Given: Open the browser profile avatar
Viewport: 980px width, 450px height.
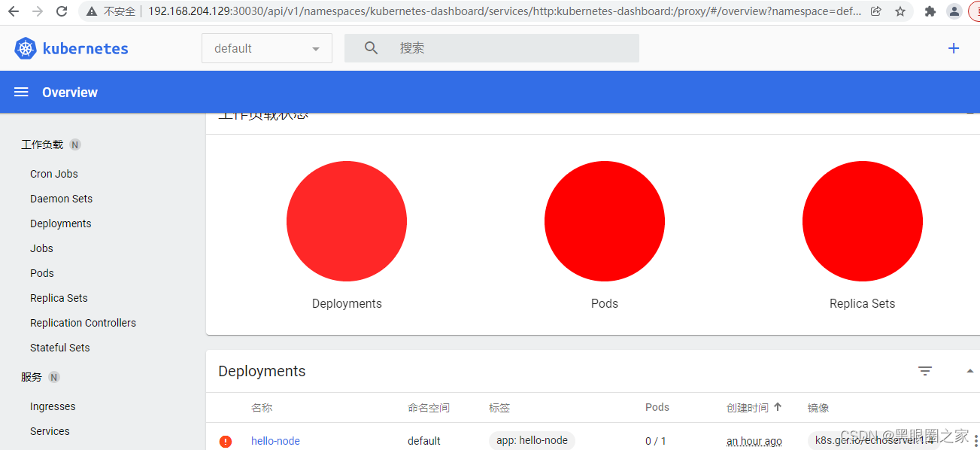Looking at the screenshot, I should 954,11.
